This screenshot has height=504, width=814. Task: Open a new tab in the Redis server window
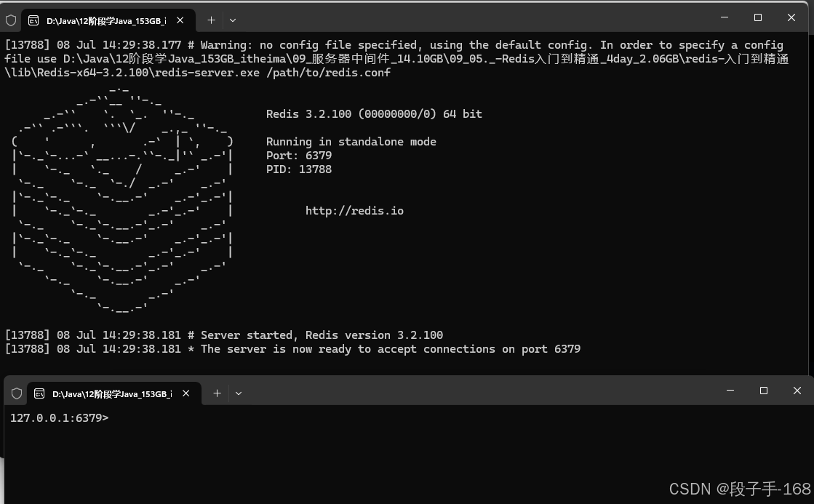[211, 20]
